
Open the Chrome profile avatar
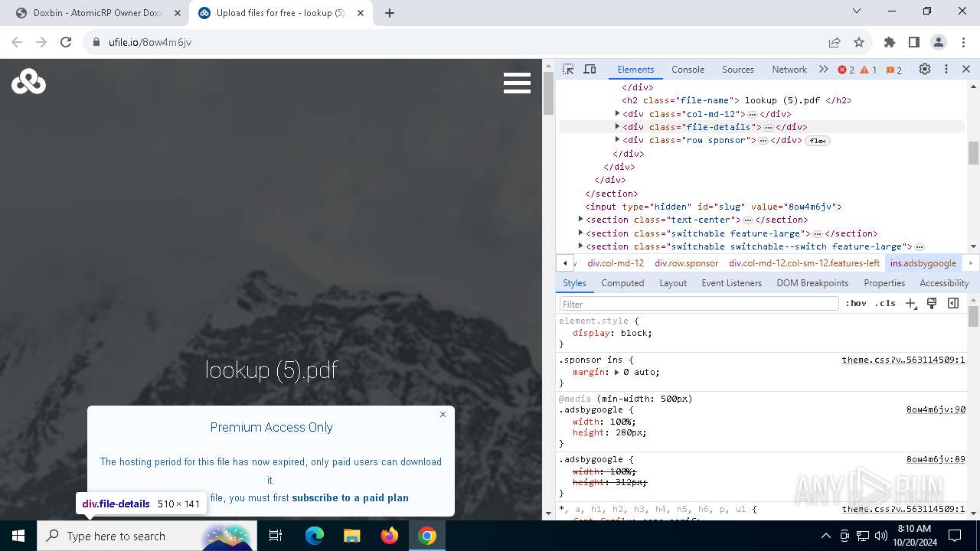tap(939, 42)
